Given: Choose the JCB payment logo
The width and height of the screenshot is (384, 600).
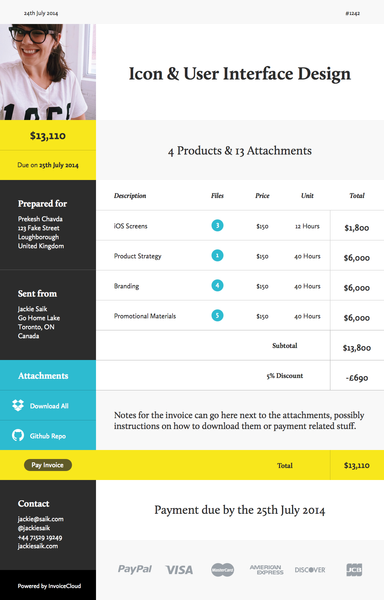Looking at the screenshot, I should coord(354,570).
